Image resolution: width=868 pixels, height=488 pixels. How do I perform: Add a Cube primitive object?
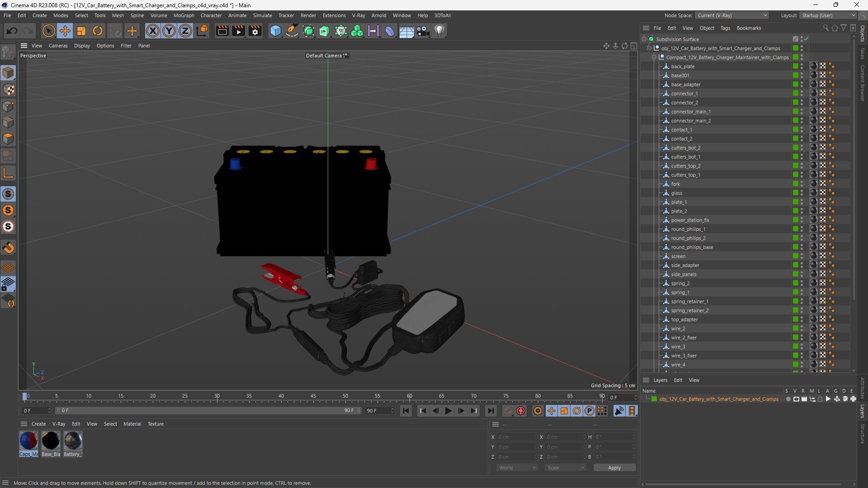pyautogui.click(x=275, y=31)
